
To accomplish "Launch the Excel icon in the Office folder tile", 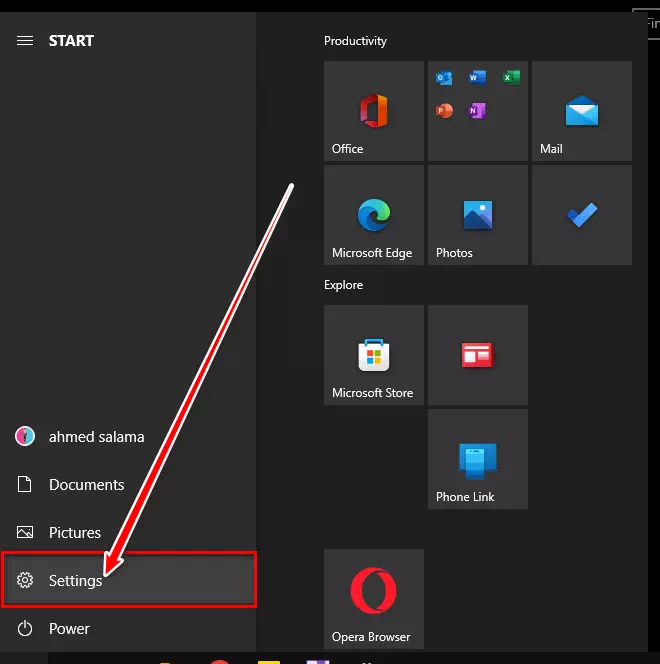I will [x=511, y=77].
